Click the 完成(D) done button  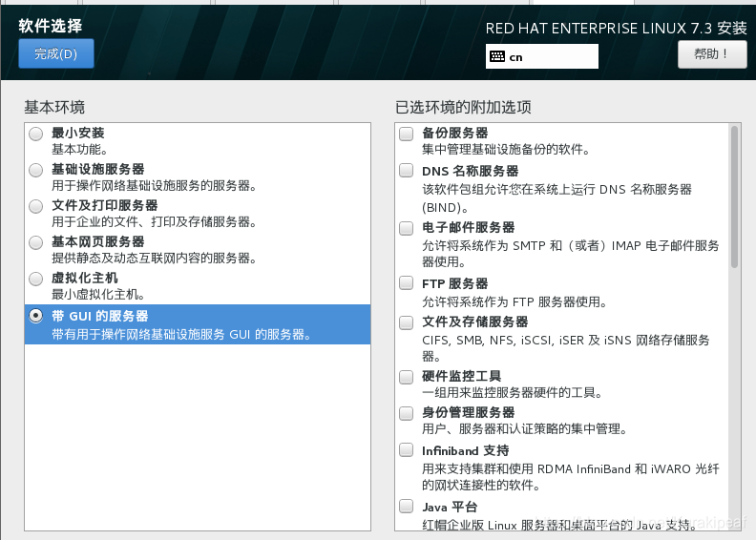point(56,53)
